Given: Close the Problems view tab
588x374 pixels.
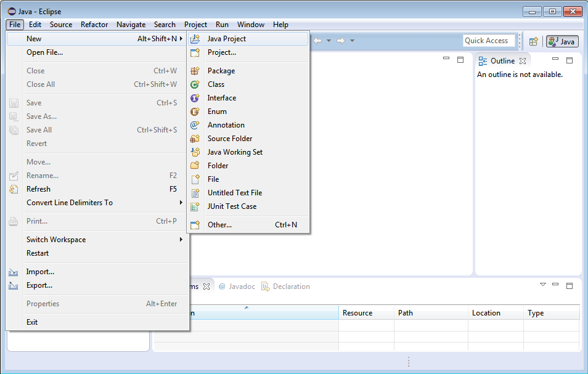Looking at the screenshot, I should 206,287.
